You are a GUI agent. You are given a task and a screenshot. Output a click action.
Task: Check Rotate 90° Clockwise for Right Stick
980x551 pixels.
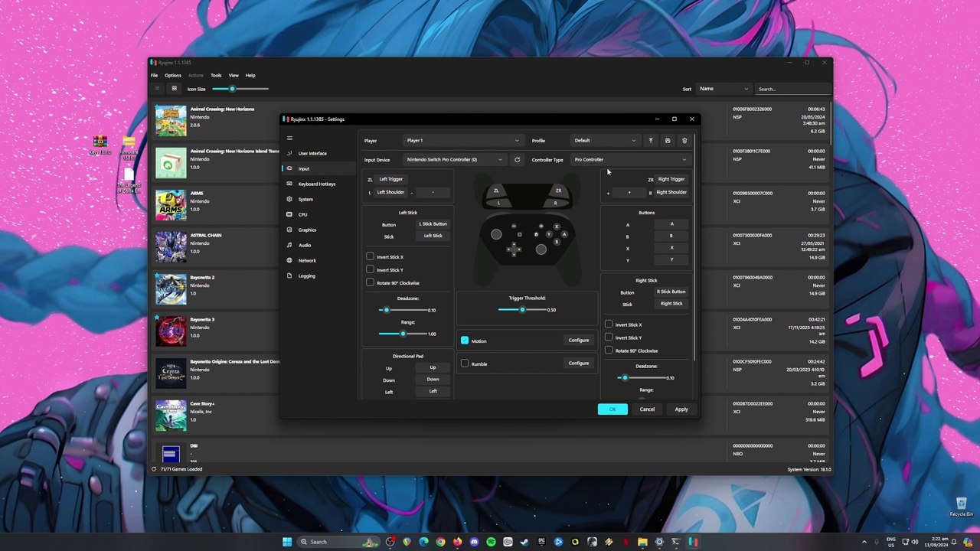609,350
